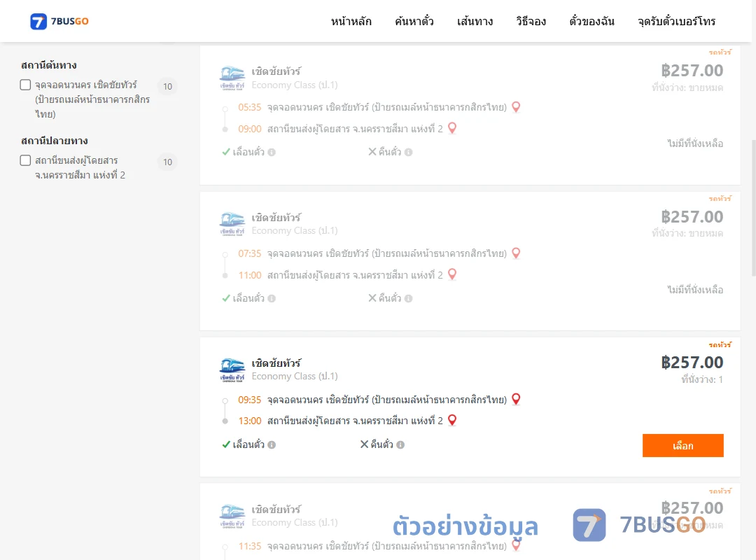Image resolution: width=756 pixels, height=560 pixels.
Task: Open the ตั๋วของฉัน menu item
Action: 591,21
